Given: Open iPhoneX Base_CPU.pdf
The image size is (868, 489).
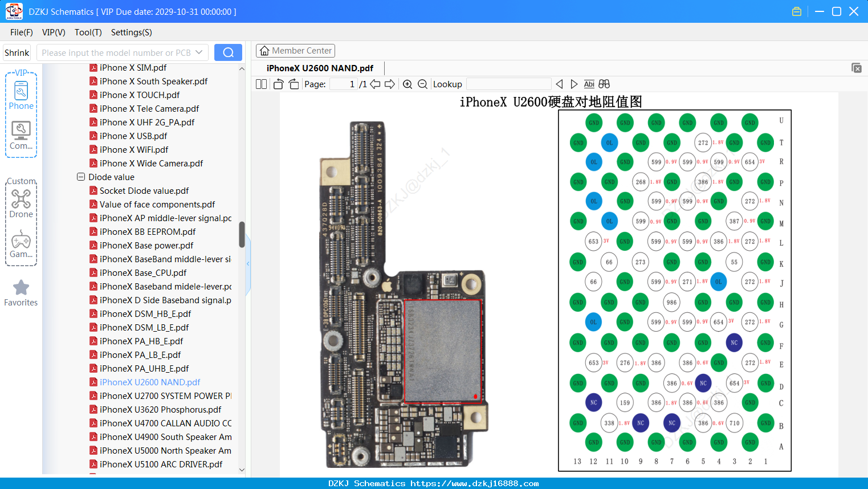Looking at the screenshot, I should [x=143, y=273].
